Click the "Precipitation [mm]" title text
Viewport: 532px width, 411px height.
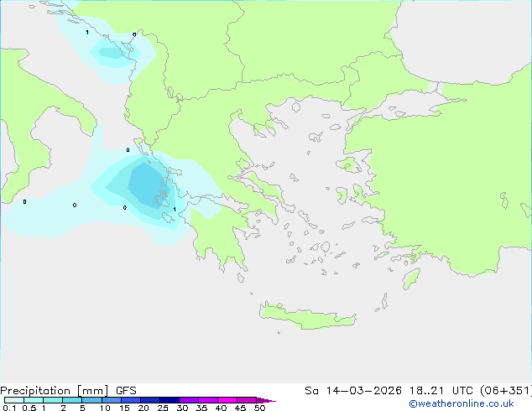coord(55,391)
